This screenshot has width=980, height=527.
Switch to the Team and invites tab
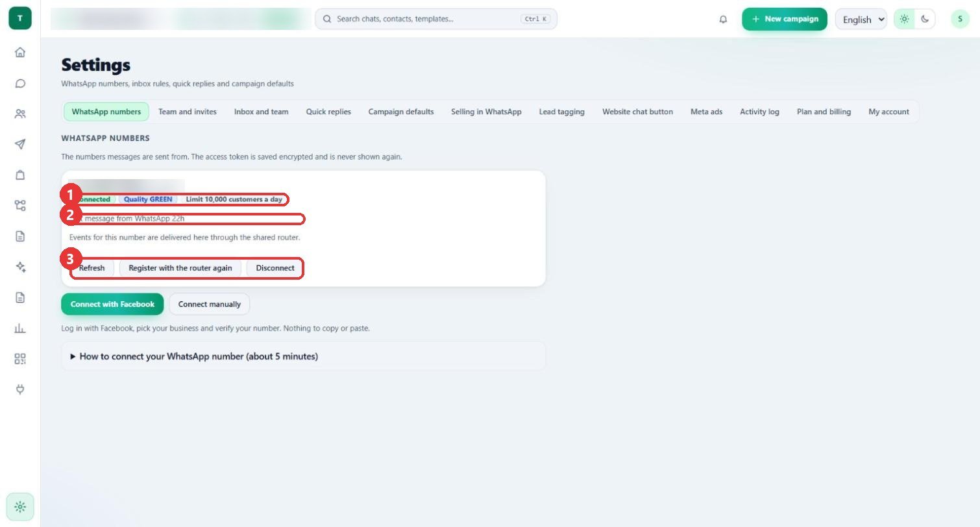coord(188,112)
